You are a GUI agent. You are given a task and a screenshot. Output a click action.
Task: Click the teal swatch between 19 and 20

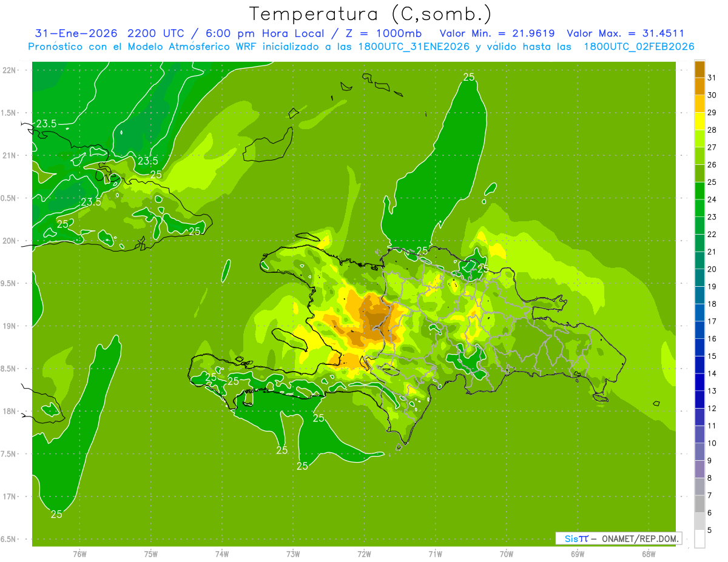tap(699, 278)
